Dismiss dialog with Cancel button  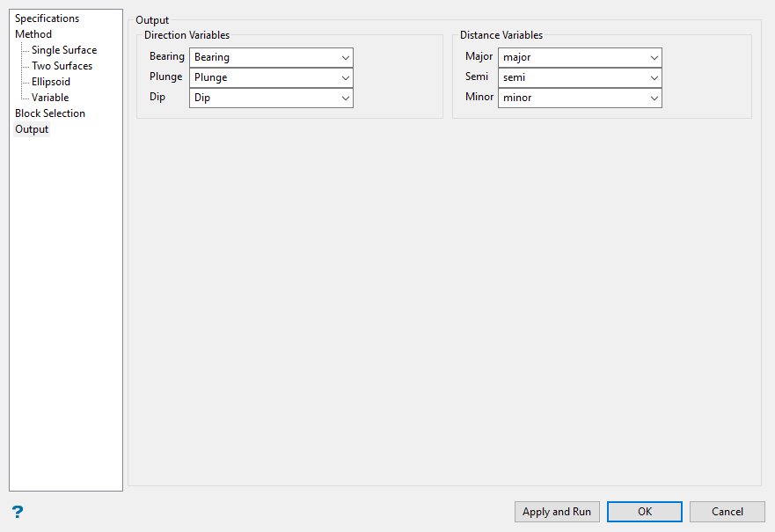727,512
